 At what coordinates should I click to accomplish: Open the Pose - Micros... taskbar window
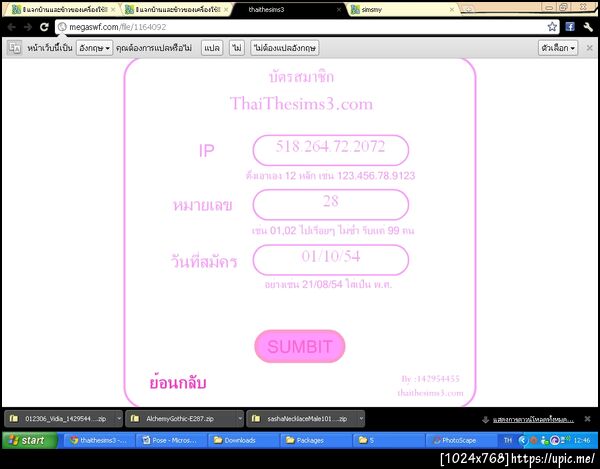pyautogui.click(x=171, y=440)
